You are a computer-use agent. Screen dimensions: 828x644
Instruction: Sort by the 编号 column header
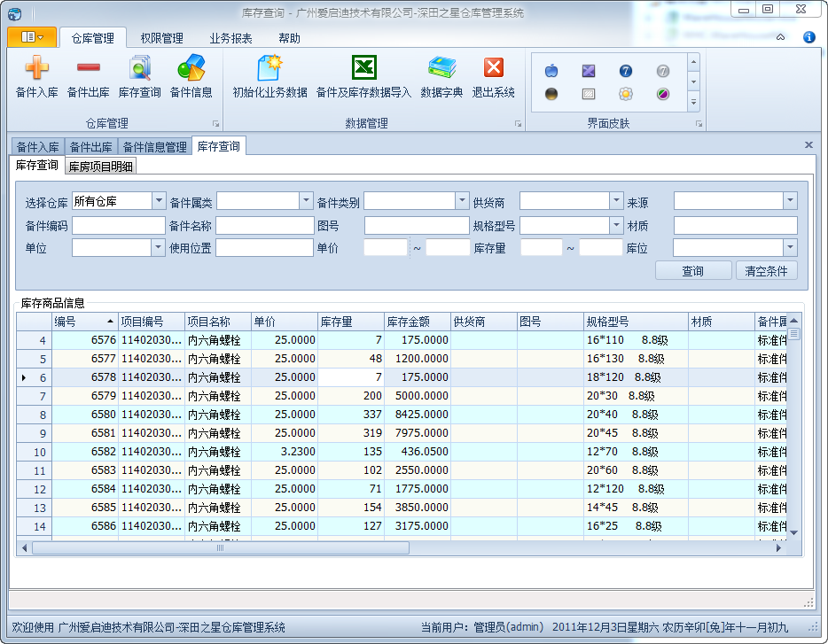(84, 322)
